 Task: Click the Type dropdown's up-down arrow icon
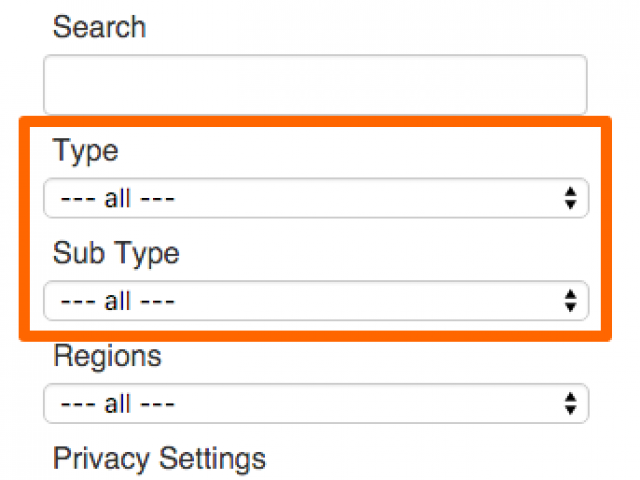coord(570,198)
